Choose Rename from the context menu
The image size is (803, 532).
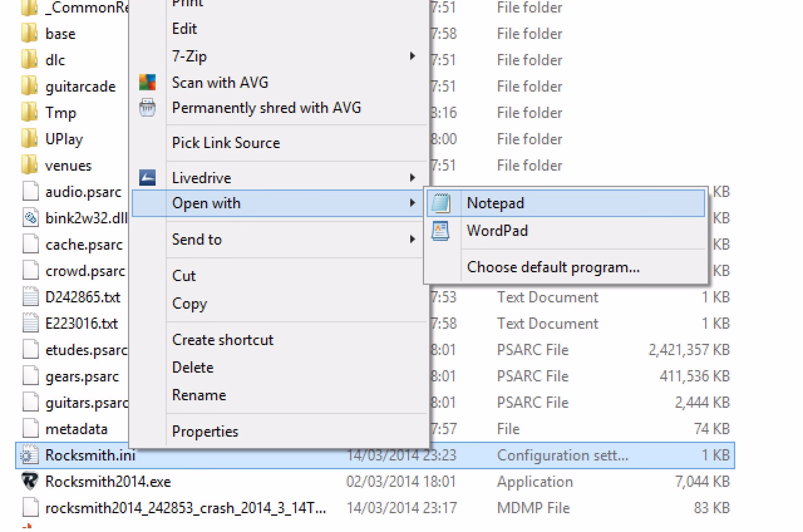[199, 395]
